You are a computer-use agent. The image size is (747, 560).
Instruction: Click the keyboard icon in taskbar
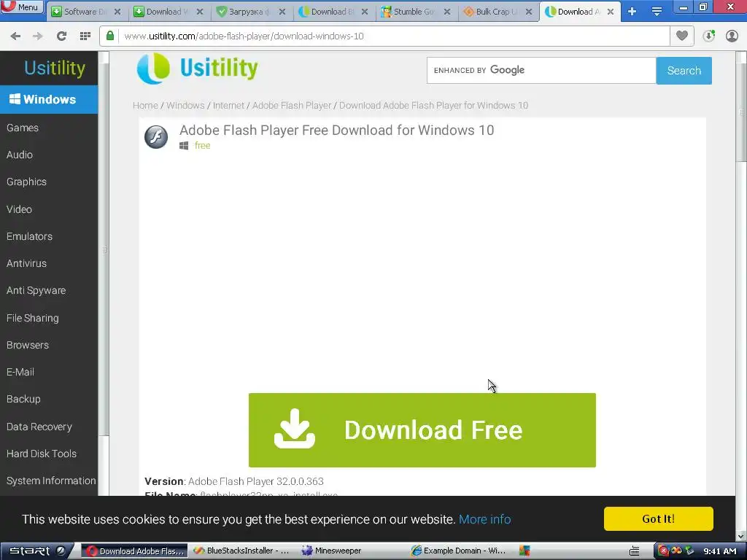pyautogui.click(x=634, y=551)
